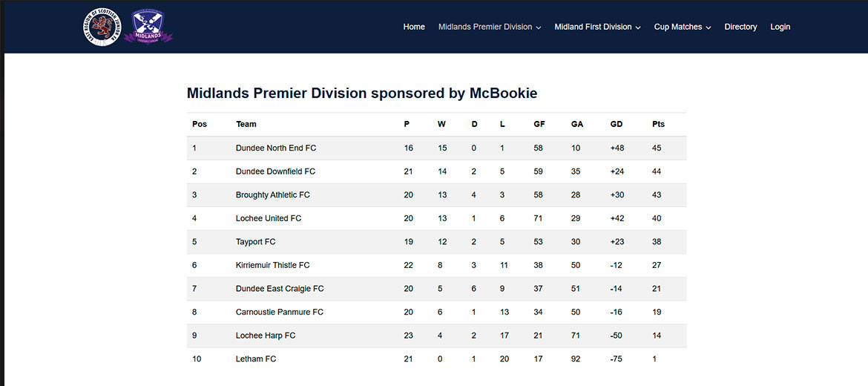Select Midlands Premier Division menu label
The width and height of the screenshot is (868, 386).
485,27
